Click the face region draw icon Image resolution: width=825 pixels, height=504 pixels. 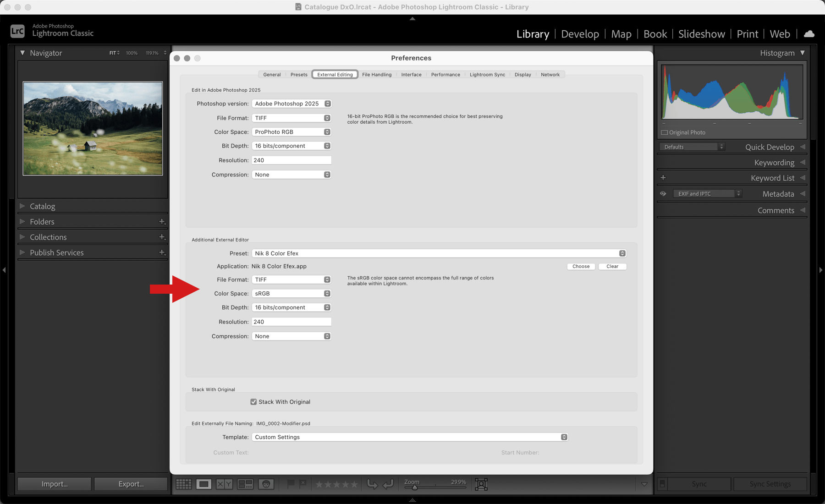point(481,484)
